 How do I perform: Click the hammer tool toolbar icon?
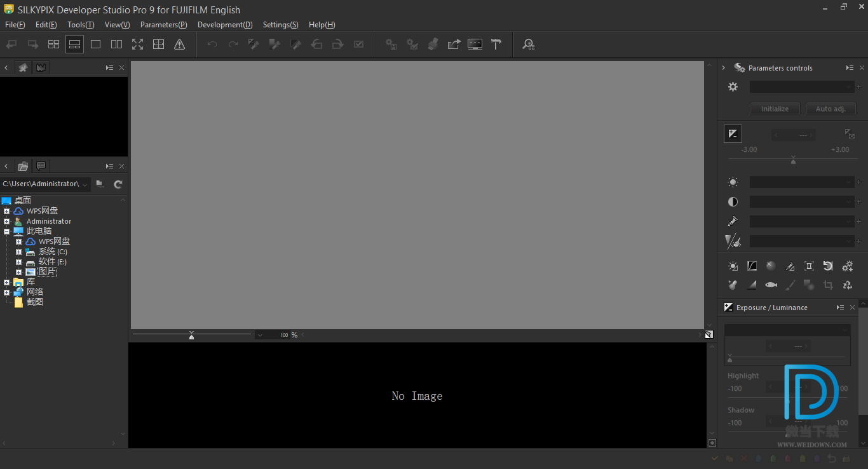pyautogui.click(x=496, y=44)
